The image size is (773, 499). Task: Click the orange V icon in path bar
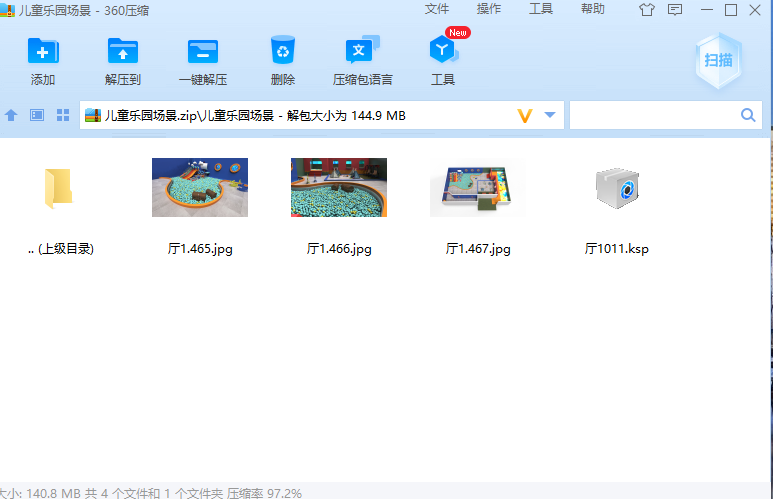click(x=525, y=116)
